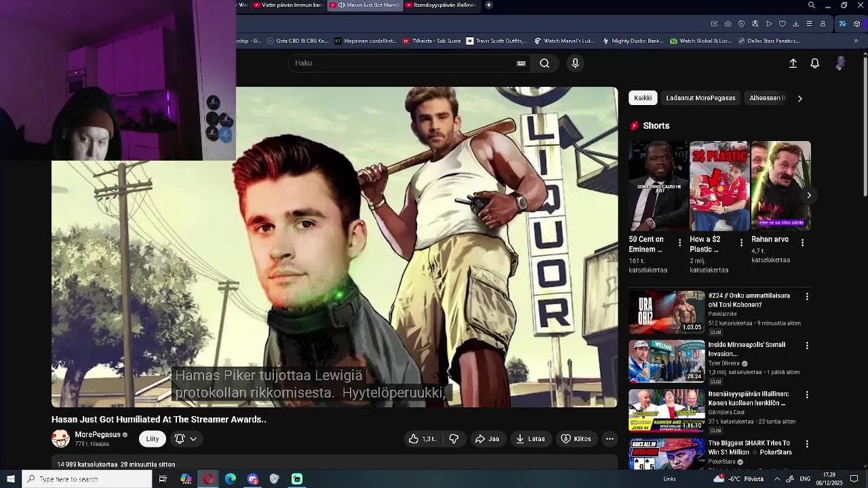Click the YouTube search magnifier button
Screen dimensions: 868x488
click(x=545, y=63)
